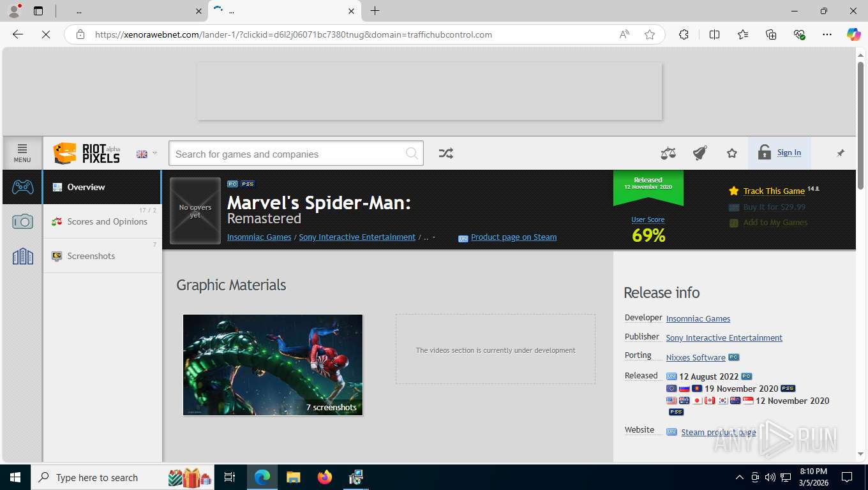Image resolution: width=868 pixels, height=490 pixels.
Task: Click the taskbar 'Type here to search' box
Action: (123, 477)
